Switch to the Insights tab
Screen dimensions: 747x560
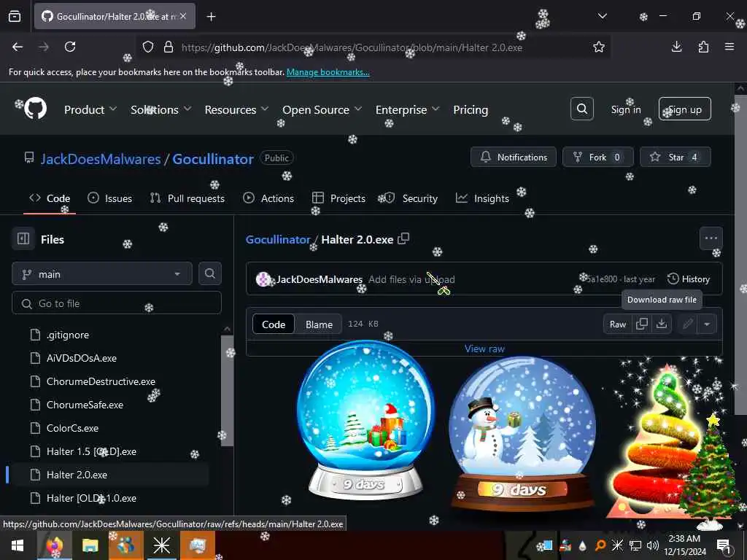click(482, 198)
